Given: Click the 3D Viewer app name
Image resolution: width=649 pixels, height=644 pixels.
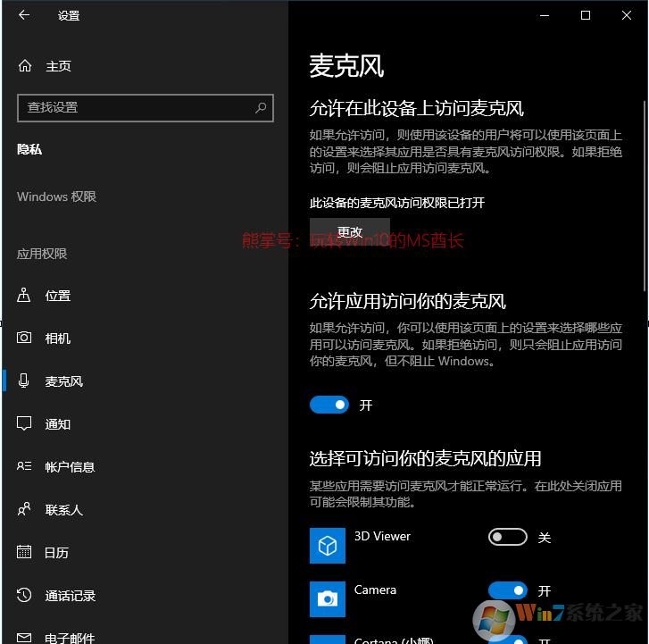Looking at the screenshot, I should coord(382,536).
